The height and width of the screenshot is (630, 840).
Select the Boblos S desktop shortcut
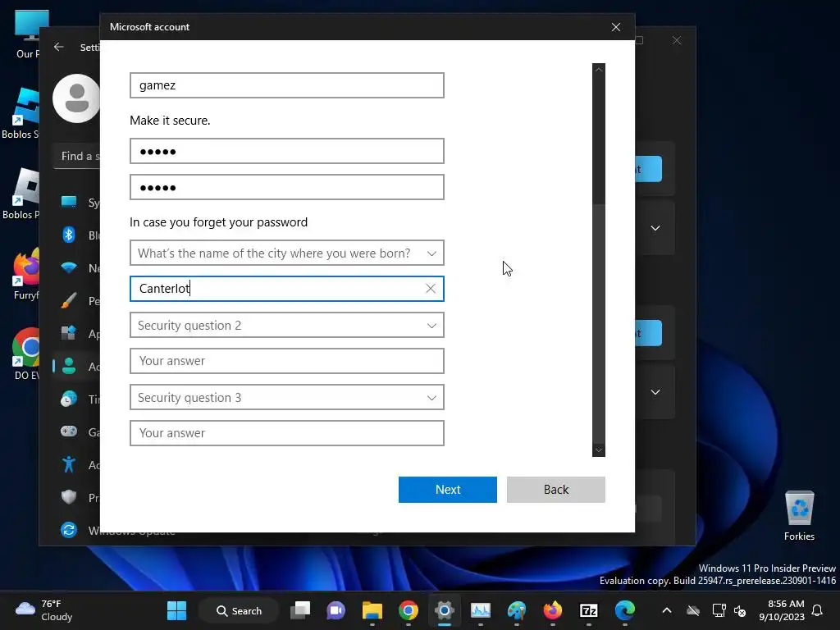(21, 113)
